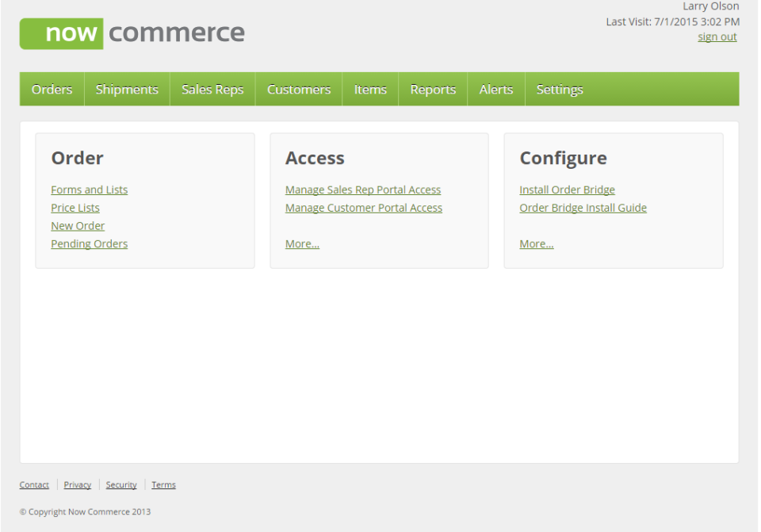Open the Items menu

click(369, 89)
